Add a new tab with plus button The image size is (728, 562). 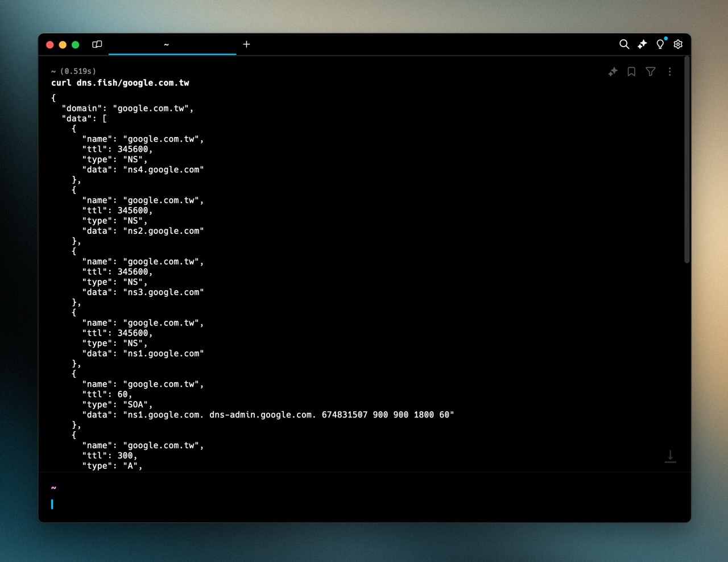pyautogui.click(x=246, y=44)
